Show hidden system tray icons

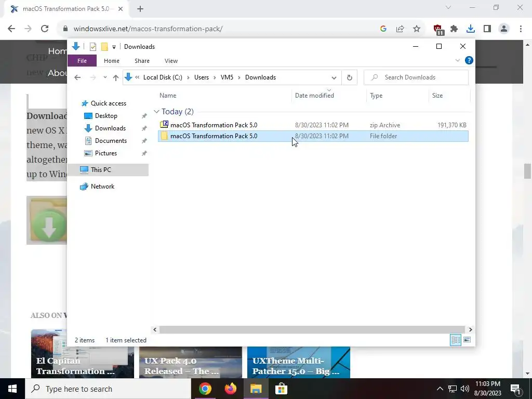point(440,389)
